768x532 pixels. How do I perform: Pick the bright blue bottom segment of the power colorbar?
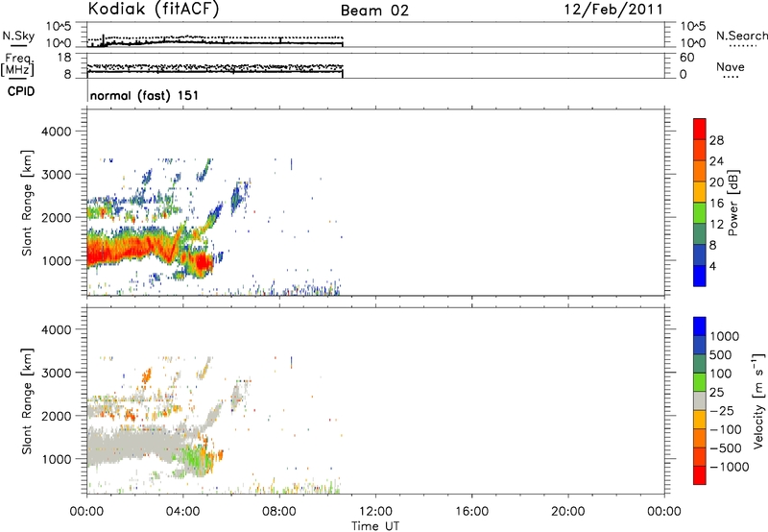coord(700,276)
